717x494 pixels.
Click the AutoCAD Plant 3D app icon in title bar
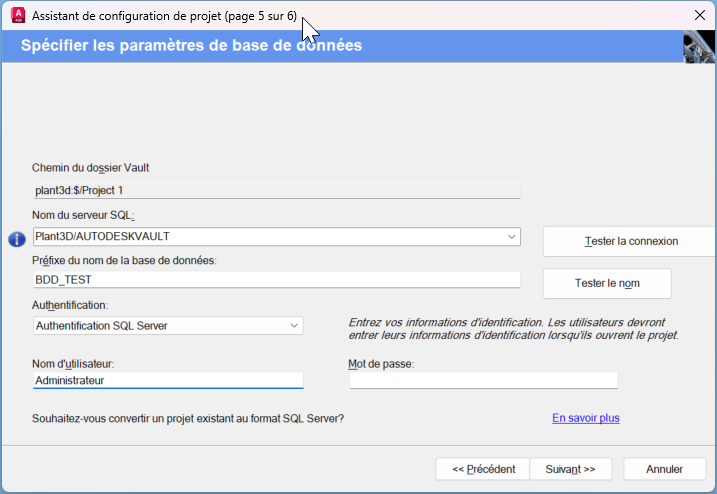pos(18,15)
